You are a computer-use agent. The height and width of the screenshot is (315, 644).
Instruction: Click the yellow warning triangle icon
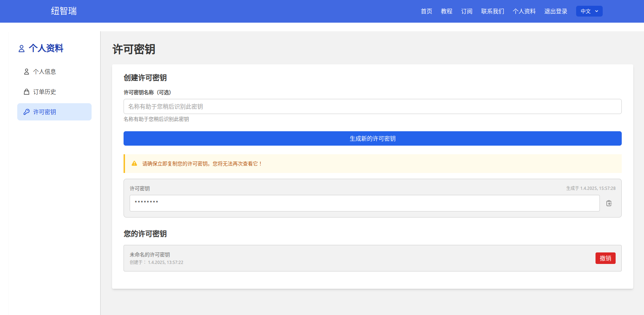coord(134,163)
